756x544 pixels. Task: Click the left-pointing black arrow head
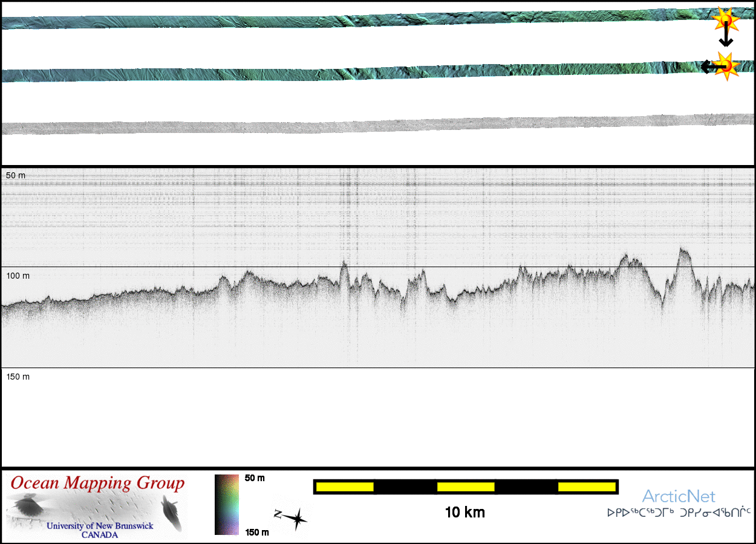tap(705, 66)
